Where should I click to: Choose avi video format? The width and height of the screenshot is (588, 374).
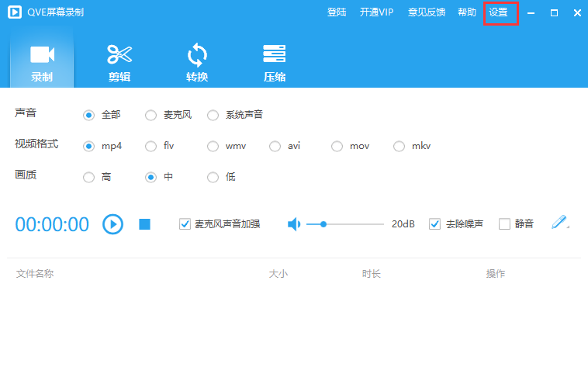pos(275,146)
